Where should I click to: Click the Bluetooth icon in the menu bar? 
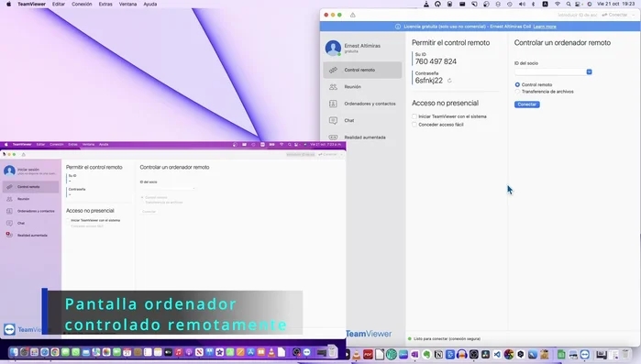(x=533, y=4)
